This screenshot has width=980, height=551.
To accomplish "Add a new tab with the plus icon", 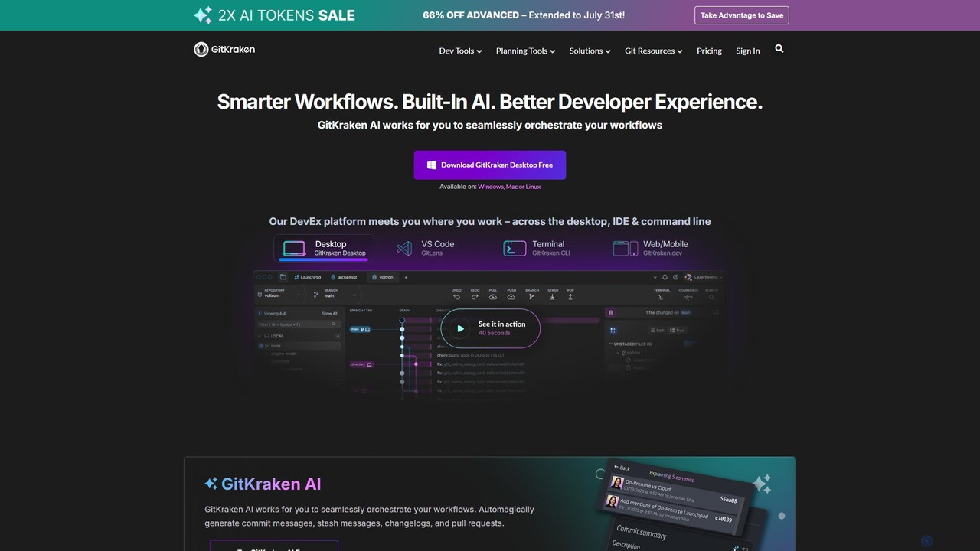I will (x=406, y=277).
